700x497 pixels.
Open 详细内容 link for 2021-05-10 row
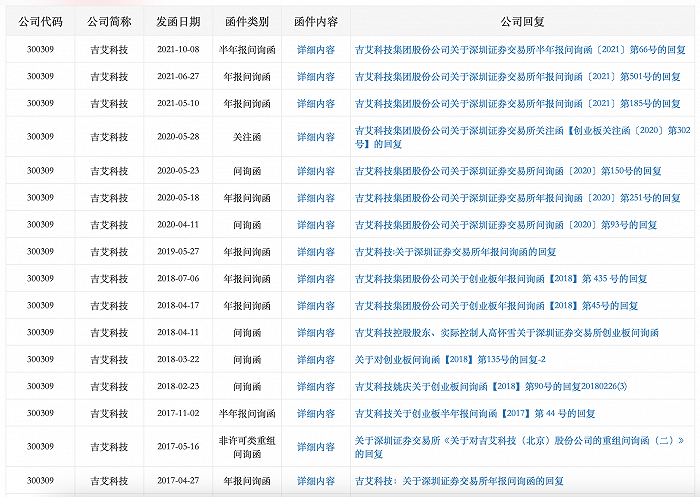pyautogui.click(x=316, y=104)
